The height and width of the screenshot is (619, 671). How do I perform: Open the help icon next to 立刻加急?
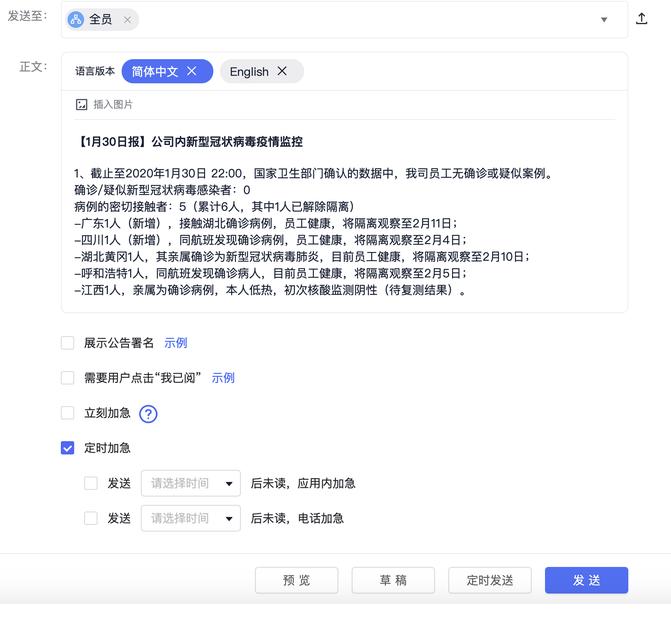click(x=149, y=413)
